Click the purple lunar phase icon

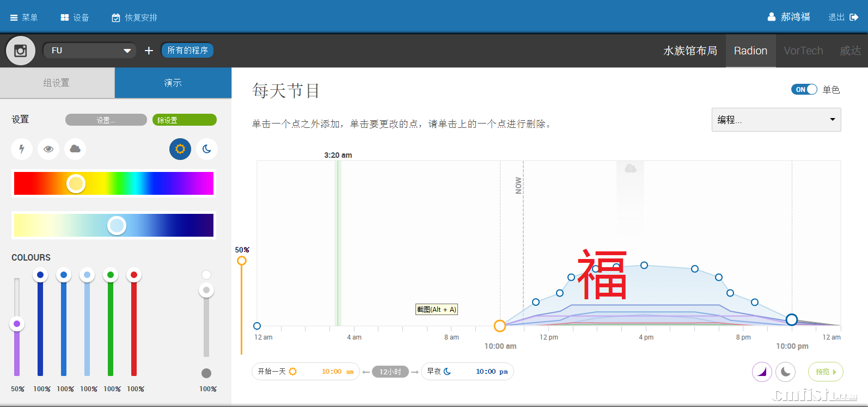click(x=762, y=372)
